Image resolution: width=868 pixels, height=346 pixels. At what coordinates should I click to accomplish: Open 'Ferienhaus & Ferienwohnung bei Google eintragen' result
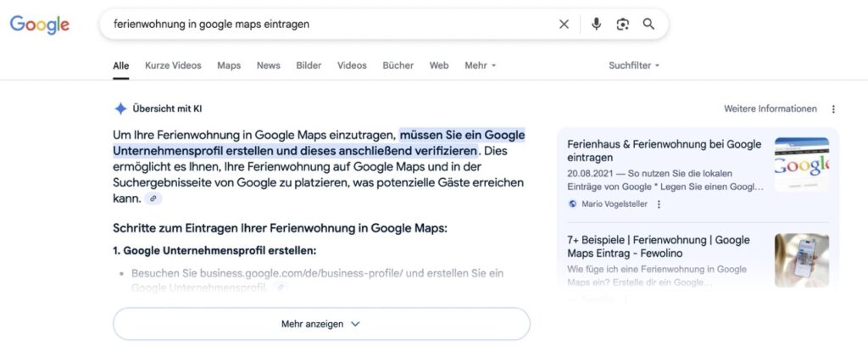665,151
